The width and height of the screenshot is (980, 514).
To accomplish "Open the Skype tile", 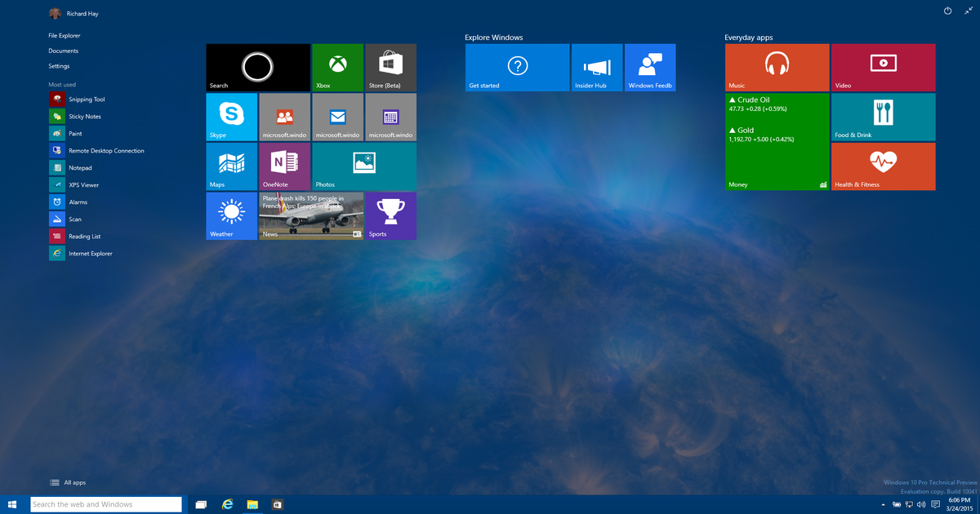I will coord(230,117).
